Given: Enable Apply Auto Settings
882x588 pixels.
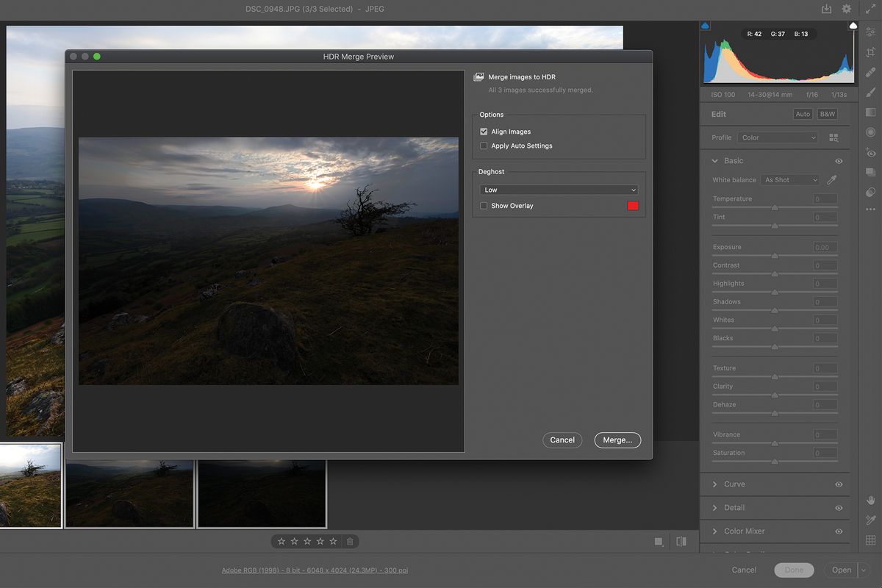Looking at the screenshot, I should [484, 146].
